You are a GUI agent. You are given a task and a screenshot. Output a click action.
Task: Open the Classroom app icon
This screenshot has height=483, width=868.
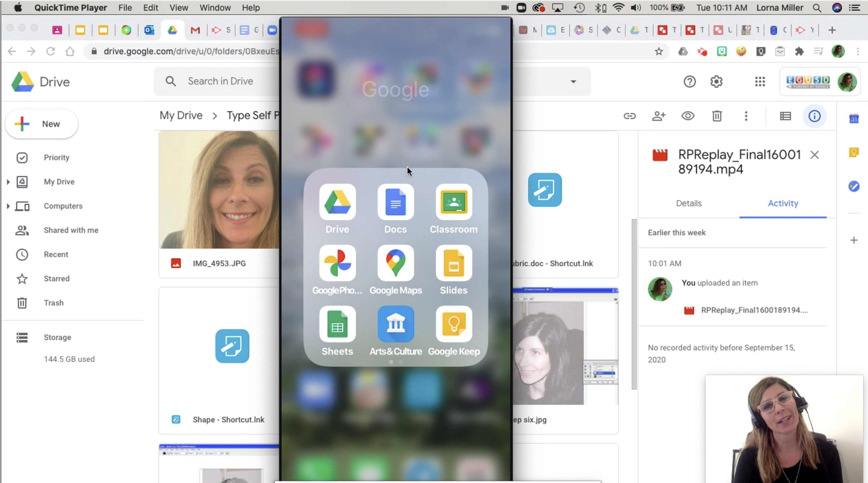[x=454, y=202]
